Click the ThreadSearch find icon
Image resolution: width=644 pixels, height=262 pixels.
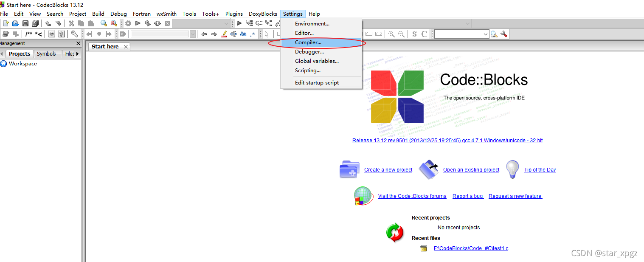click(x=494, y=34)
